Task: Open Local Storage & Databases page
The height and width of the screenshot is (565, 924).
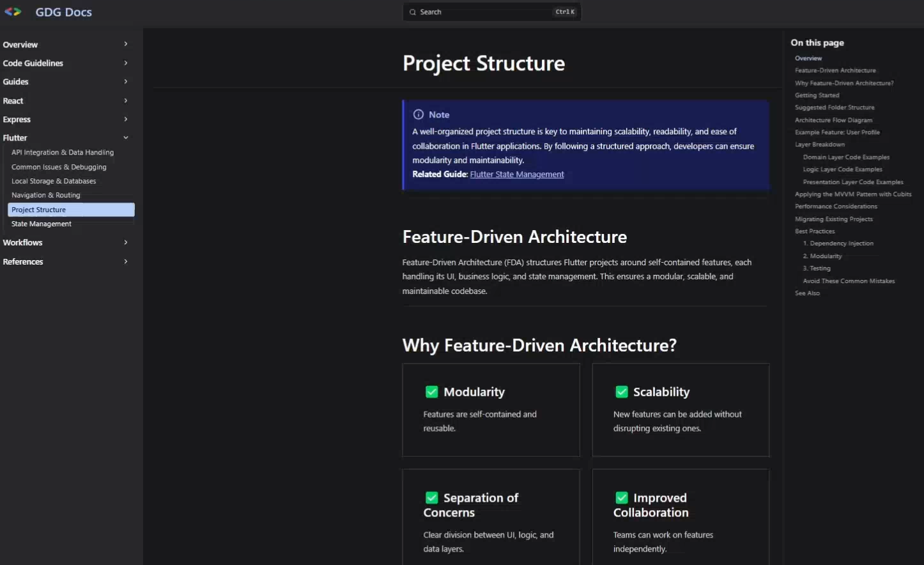Action: pyautogui.click(x=54, y=182)
